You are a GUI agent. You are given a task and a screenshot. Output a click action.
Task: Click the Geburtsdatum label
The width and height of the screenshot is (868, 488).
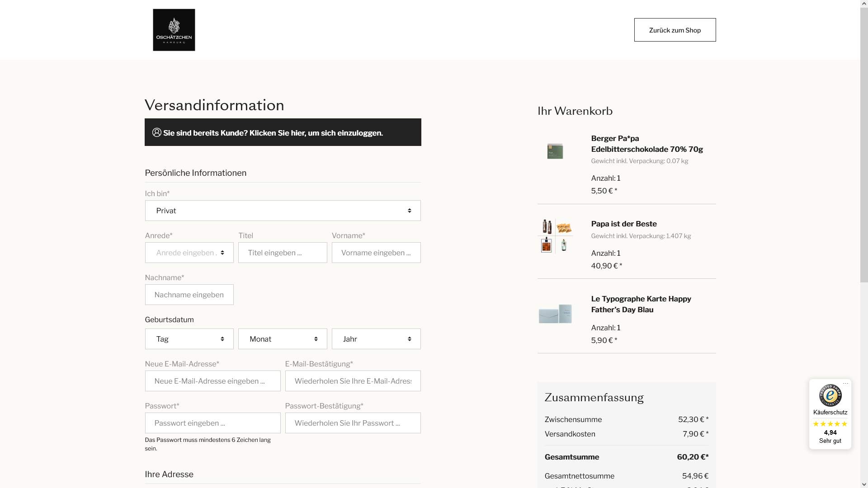[x=170, y=319]
